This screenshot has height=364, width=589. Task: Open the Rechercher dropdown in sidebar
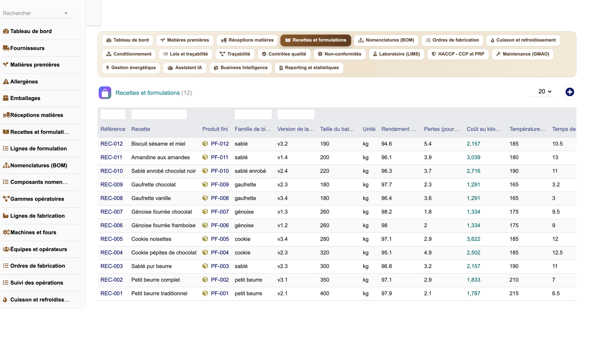[35, 13]
